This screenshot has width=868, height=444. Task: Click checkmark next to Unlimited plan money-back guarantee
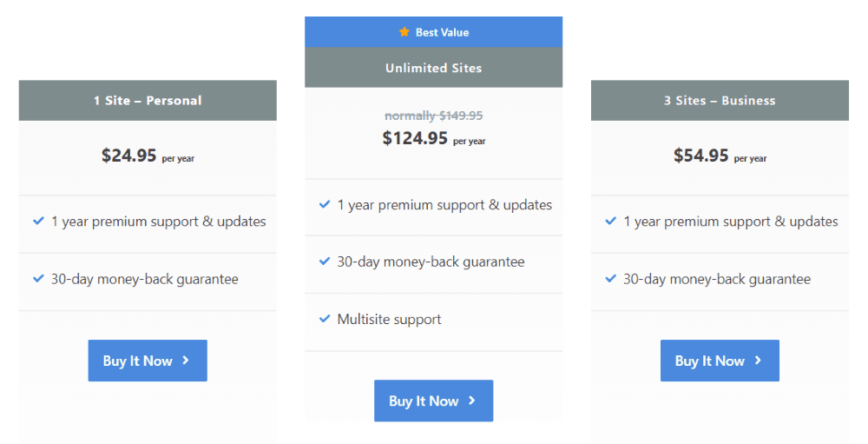(325, 261)
